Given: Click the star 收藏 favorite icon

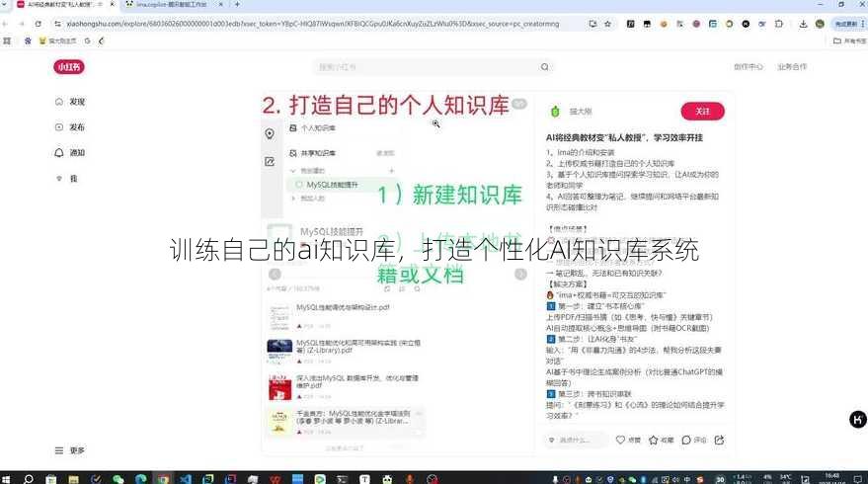Looking at the screenshot, I should click(653, 440).
